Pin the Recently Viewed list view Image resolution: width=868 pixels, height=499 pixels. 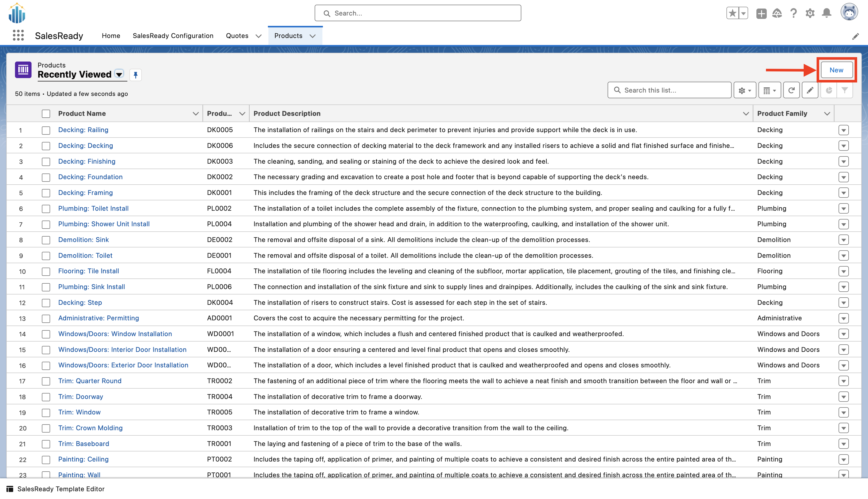click(136, 75)
